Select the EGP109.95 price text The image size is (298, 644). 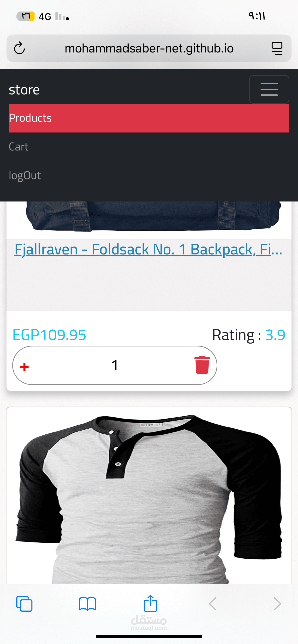point(49,335)
